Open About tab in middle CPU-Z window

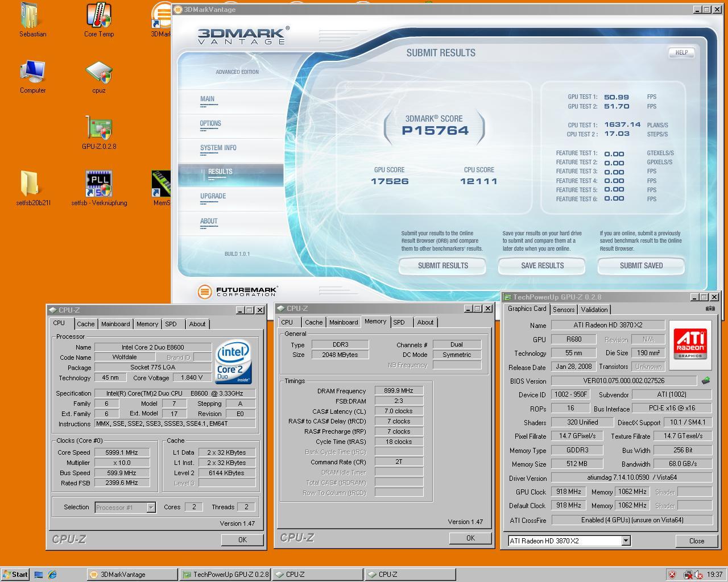(425, 322)
